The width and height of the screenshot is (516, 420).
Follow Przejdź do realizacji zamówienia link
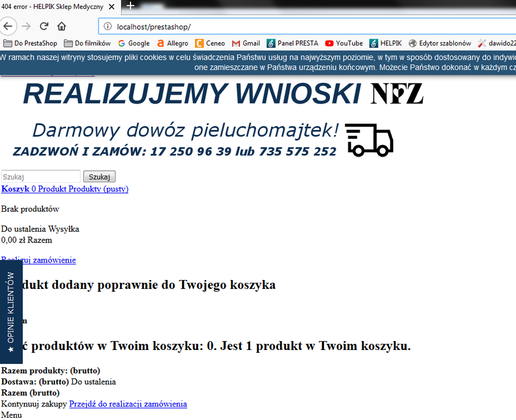tap(128, 404)
